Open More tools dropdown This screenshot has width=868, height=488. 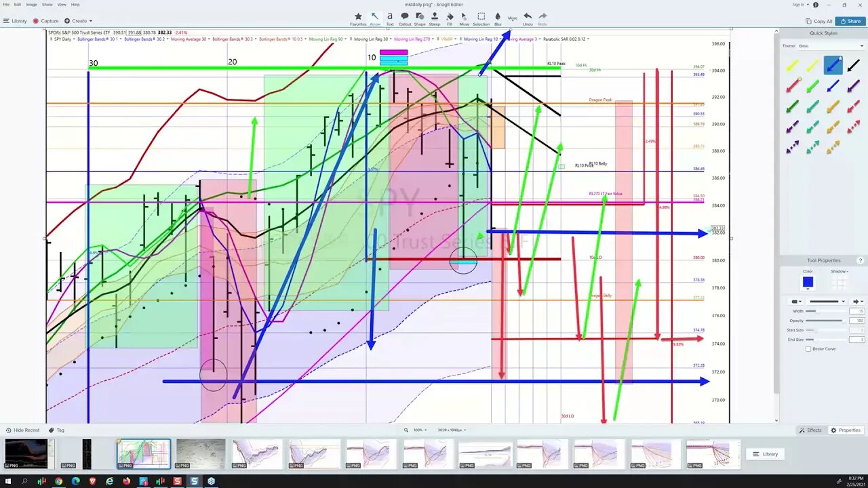pos(513,18)
